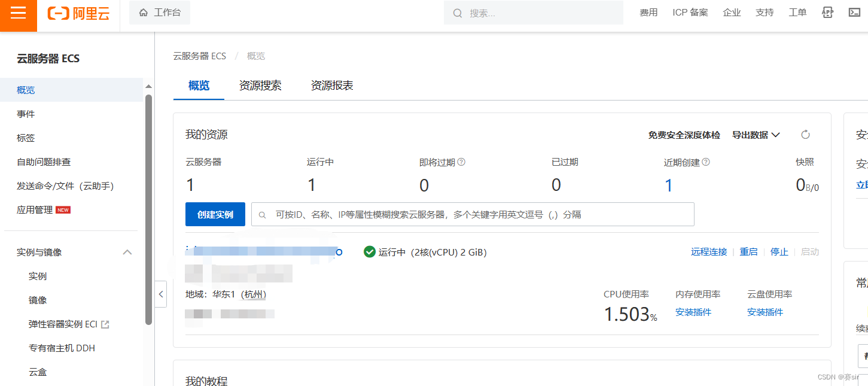Open the 费用 menu
Image resolution: width=868 pixels, height=386 pixels.
point(648,13)
